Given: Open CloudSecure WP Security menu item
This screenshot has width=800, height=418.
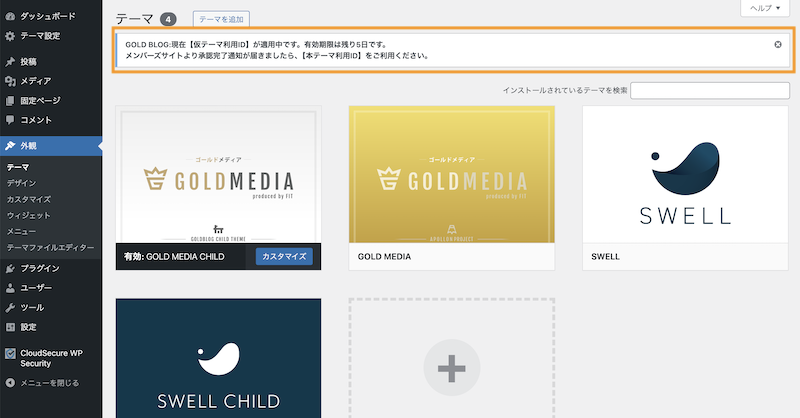Looking at the screenshot, I should click(51, 358).
